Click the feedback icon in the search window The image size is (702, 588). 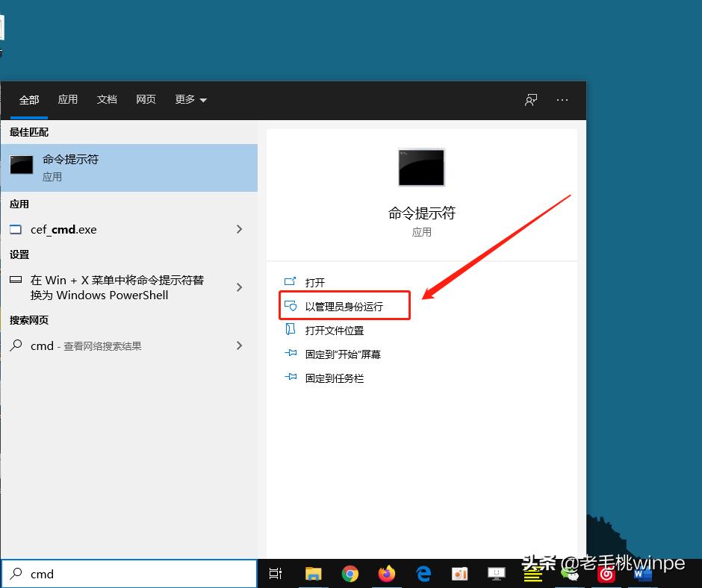tap(530, 100)
